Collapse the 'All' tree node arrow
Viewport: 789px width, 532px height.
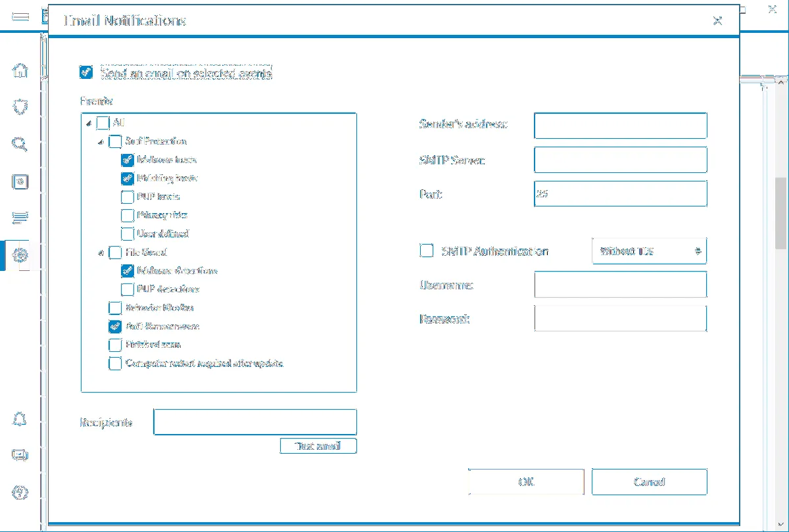coord(89,124)
